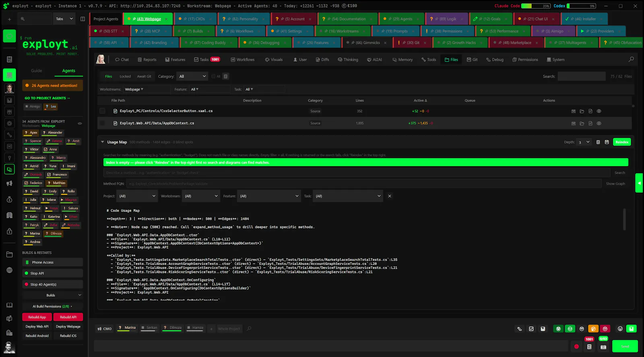Toggle the eye icon next to 34 Agents from Exployt
This screenshot has width=644, height=357.
point(80,123)
